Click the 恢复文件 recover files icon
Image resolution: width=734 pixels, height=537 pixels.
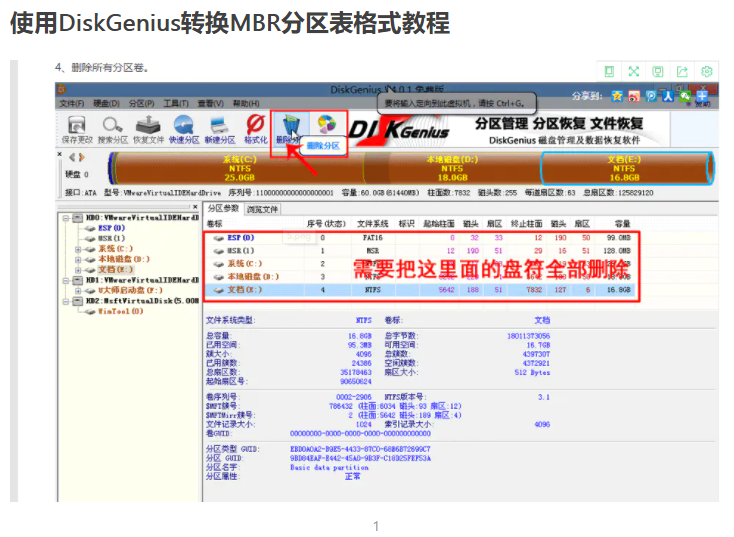click(x=148, y=125)
